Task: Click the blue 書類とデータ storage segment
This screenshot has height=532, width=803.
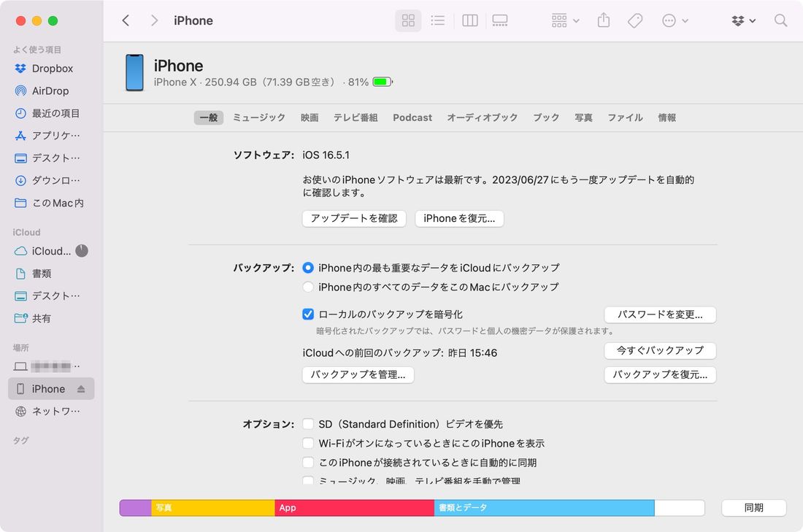Action: [545, 508]
